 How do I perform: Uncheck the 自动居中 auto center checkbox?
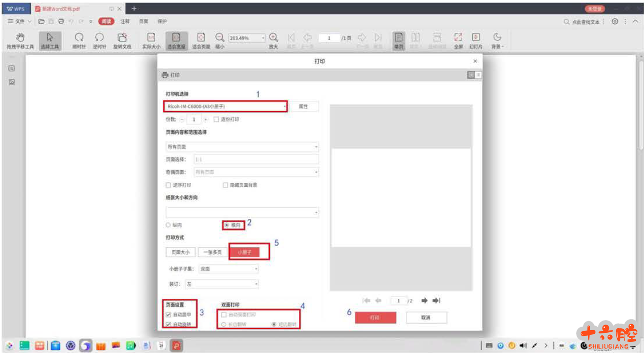(169, 315)
